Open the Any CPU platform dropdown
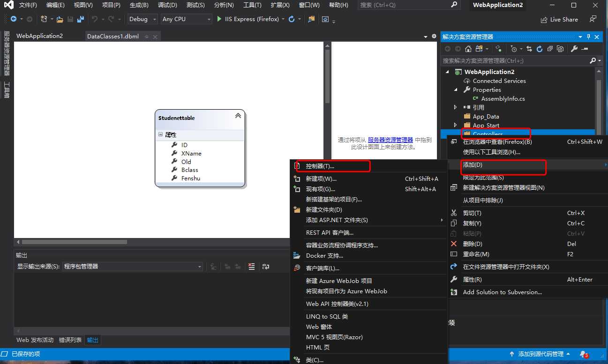This screenshot has height=364, width=608. pos(187,19)
